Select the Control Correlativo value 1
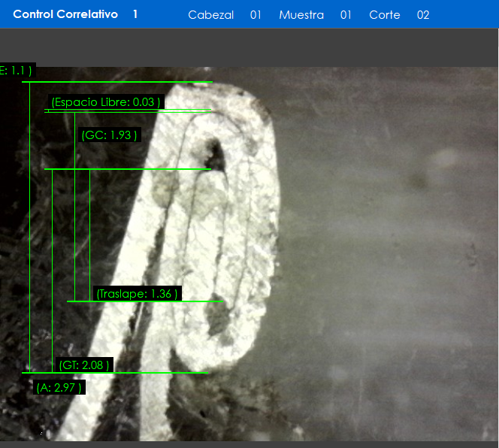Viewport: 499px width, 448px height. pyautogui.click(x=135, y=14)
